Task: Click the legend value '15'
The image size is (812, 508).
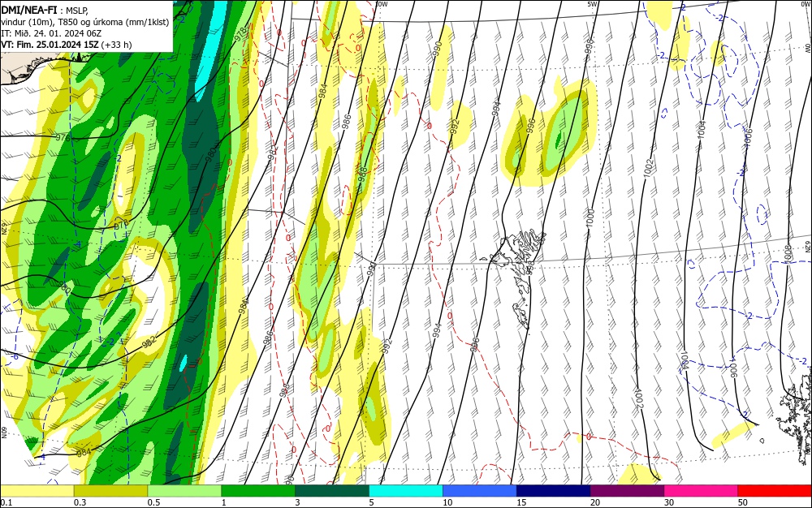Action: [x=521, y=502]
